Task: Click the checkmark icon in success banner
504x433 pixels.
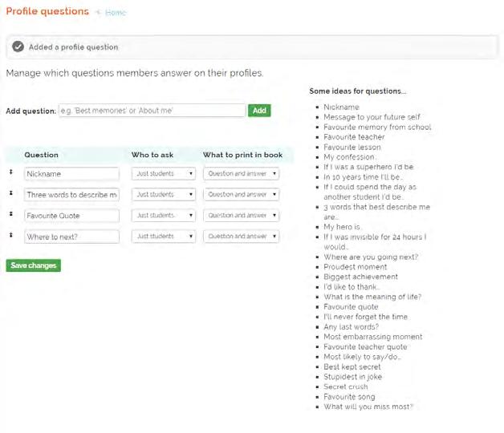Action: (x=18, y=47)
